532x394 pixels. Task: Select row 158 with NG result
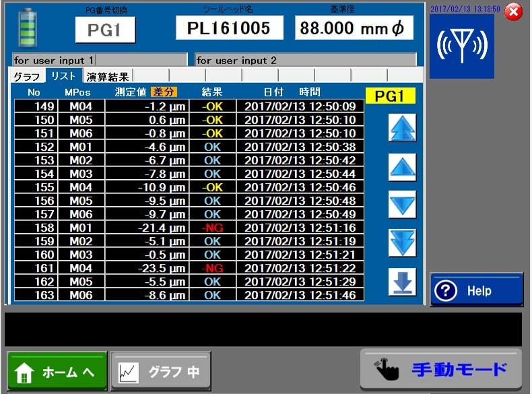pos(189,228)
